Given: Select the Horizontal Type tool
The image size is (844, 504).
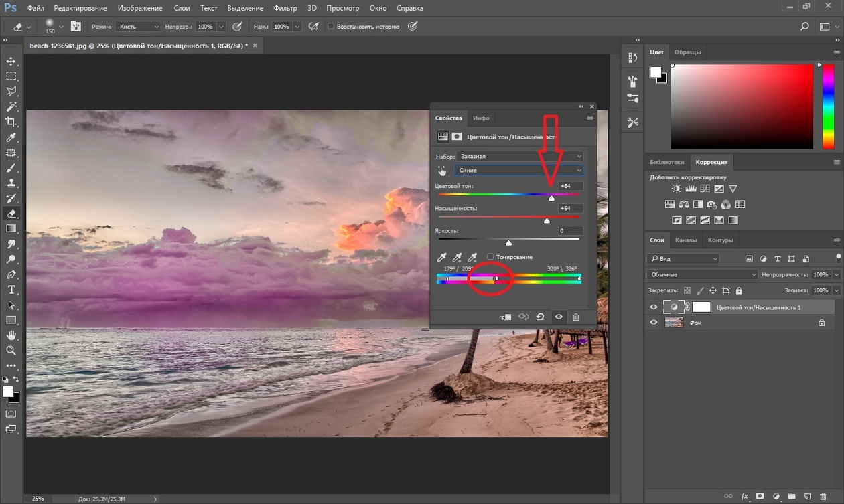Looking at the screenshot, I should coord(11,290).
